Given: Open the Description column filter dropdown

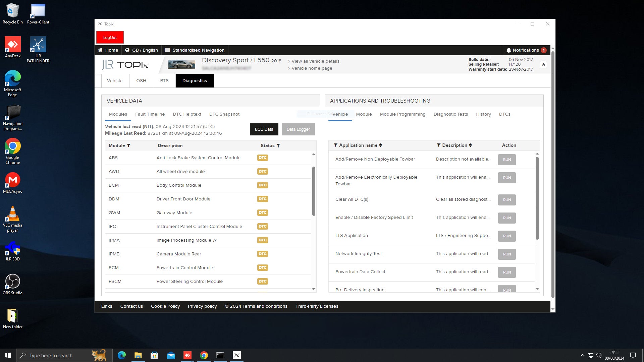Looking at the screenshot, I should [x=438, y=145].
